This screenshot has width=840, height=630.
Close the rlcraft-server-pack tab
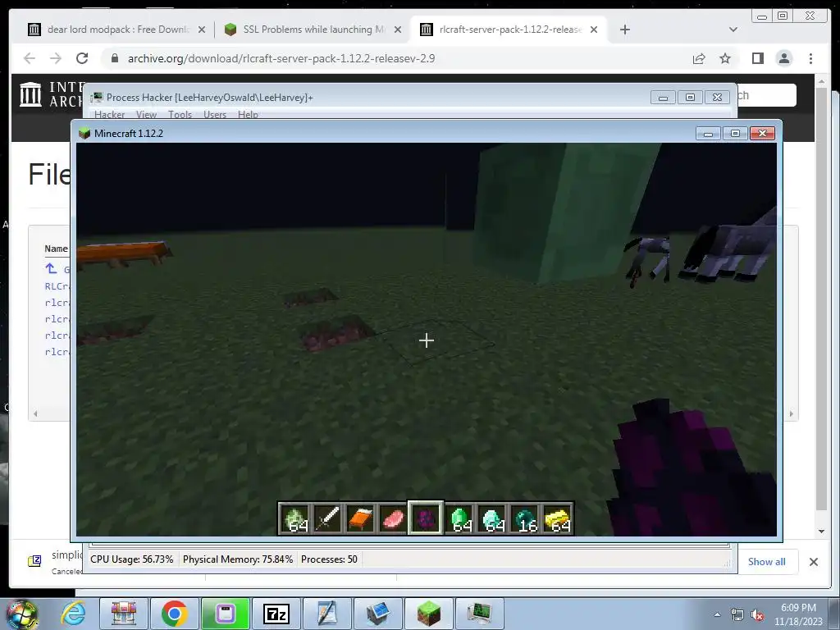[x=594, y=30]
